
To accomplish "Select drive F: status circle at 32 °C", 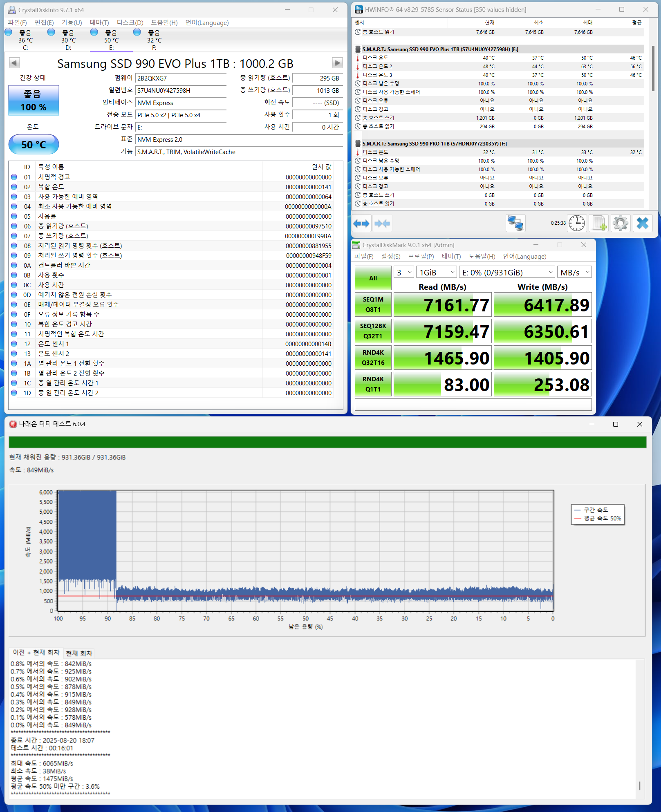I will (137, 32).
